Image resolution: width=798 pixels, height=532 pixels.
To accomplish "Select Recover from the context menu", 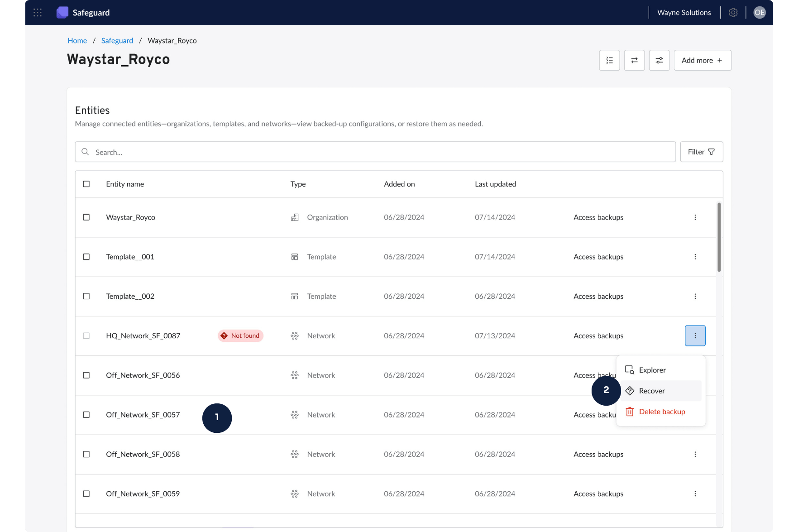I will click(x=661, y=391).
